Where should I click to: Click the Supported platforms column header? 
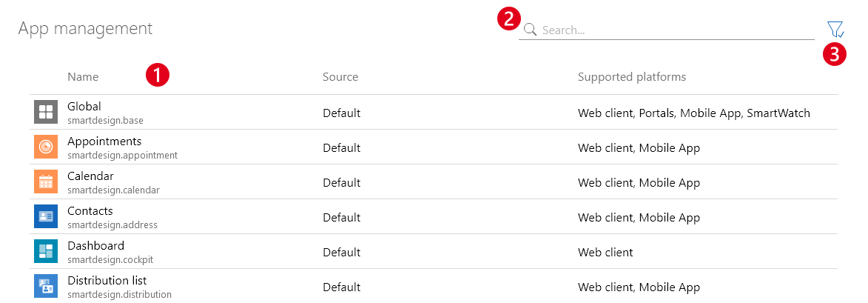632,77
